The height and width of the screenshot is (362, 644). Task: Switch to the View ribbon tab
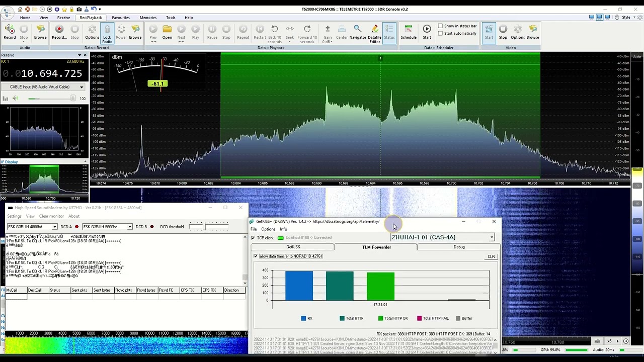[44, 18]
